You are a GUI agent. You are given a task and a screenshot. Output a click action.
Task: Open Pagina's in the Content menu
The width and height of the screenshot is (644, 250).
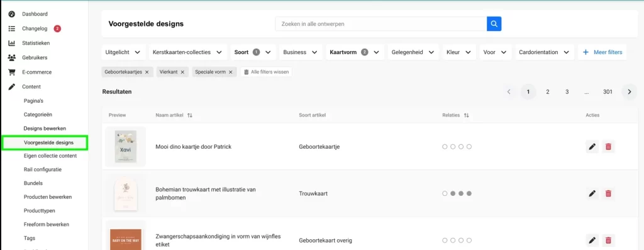click(x=34, y=101)
